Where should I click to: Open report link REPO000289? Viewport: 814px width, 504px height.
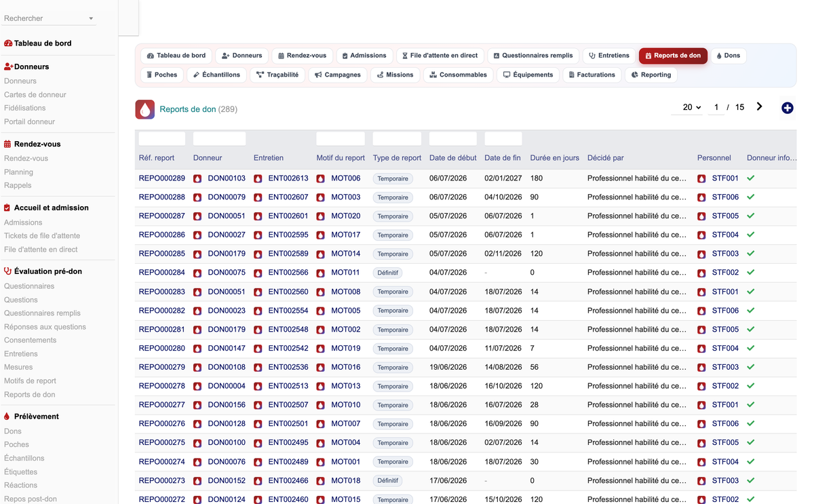click(x=162, y=178)
